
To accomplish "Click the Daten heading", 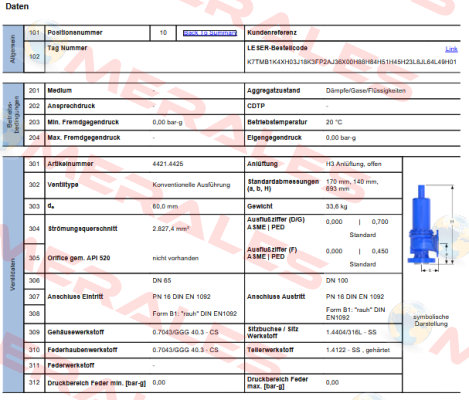I will (x=17, y=6).
